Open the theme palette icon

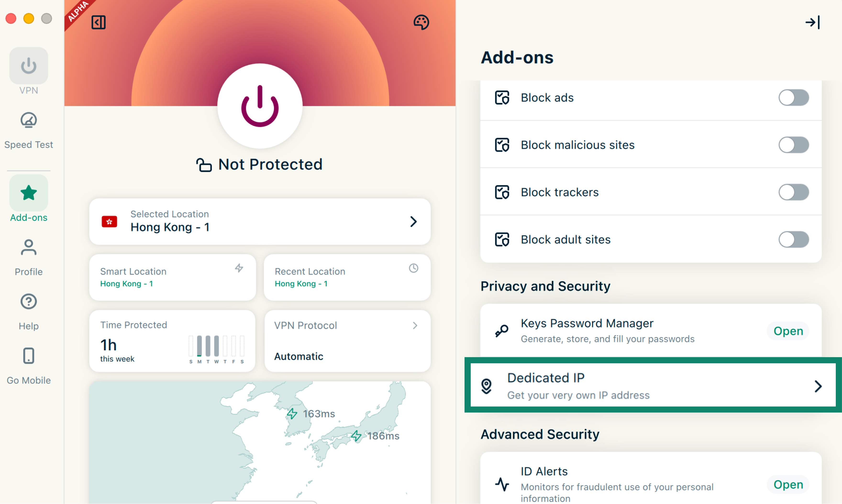421,22
